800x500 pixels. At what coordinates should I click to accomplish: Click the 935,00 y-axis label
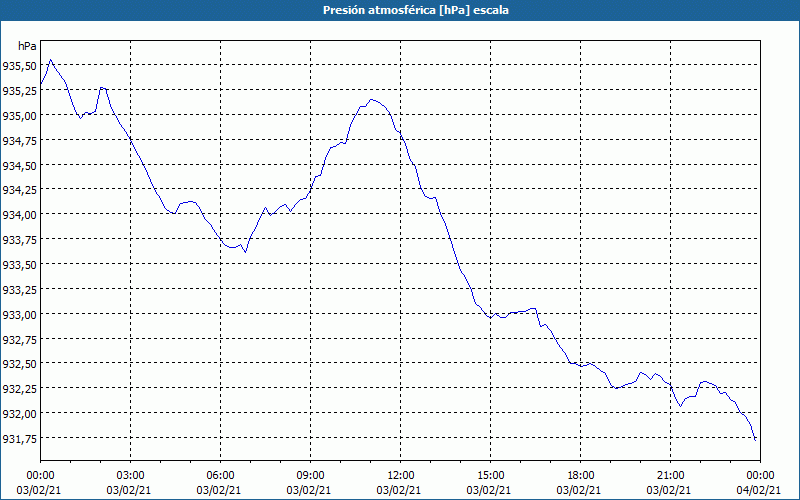point(19,116)
